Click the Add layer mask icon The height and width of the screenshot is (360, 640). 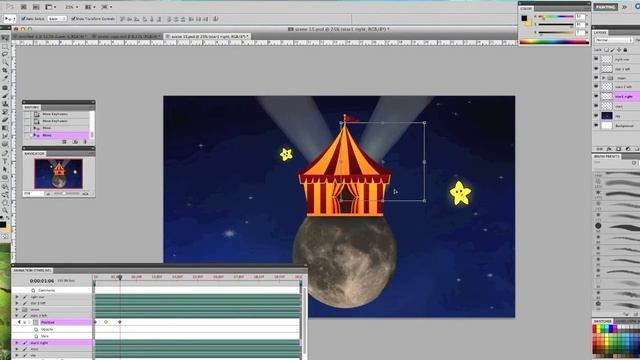coord(618,149)
